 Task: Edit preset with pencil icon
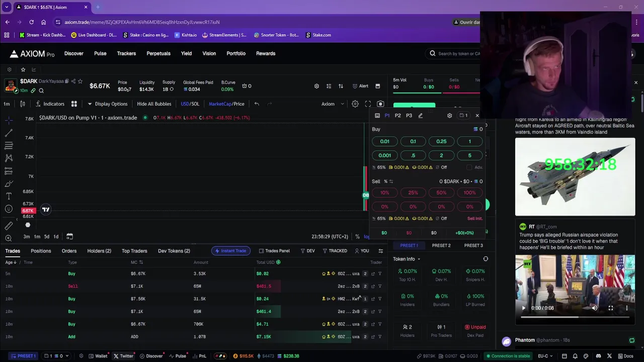421,116
